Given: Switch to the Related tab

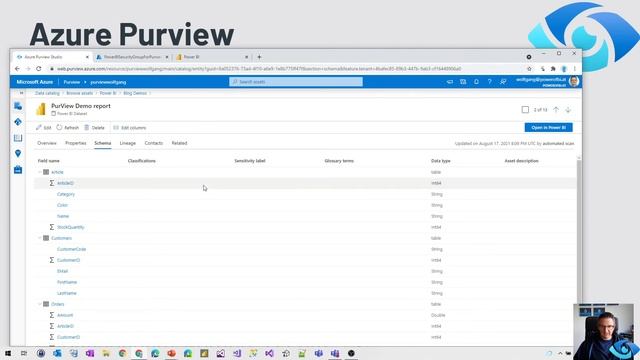Looking at the screenshot, I should click(x=179, y=143).
